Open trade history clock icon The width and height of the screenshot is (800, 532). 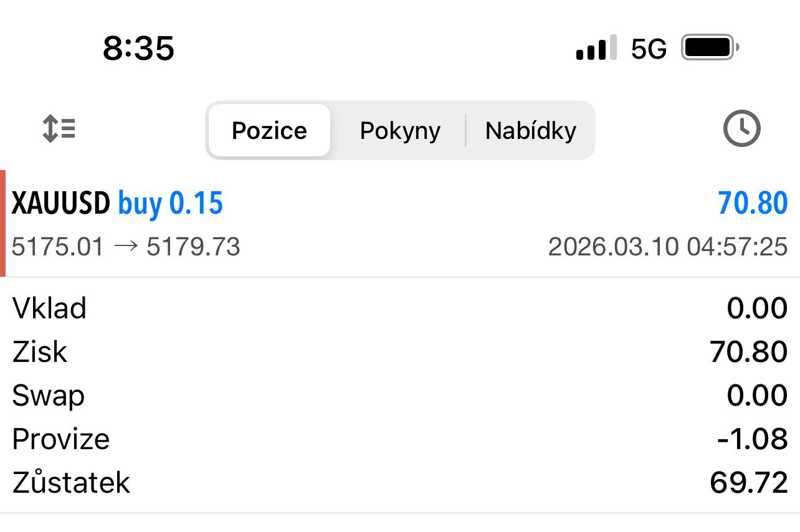tap(741, 129)
